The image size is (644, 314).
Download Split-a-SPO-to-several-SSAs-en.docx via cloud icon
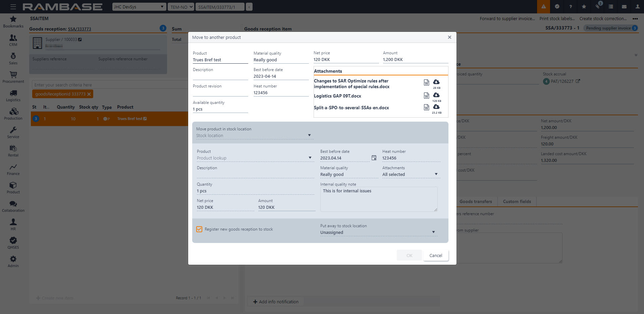[x=436, y=107]
